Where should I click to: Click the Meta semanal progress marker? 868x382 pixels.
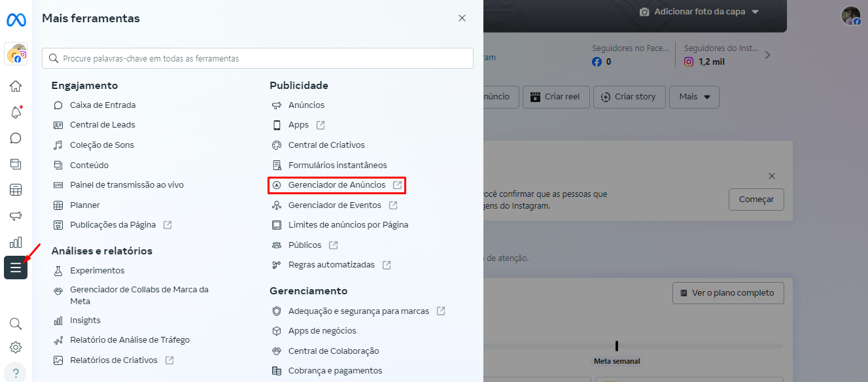click(x=617, y=346)
